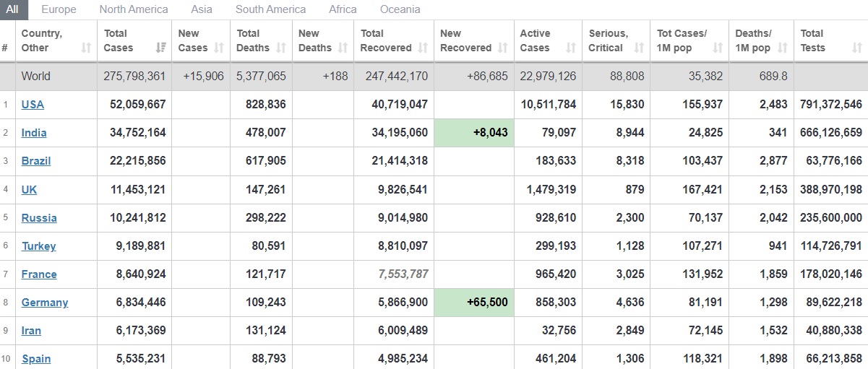Select India's new recovered +8,043 cell
Screen dimensions: 868x369
(474, 133)
